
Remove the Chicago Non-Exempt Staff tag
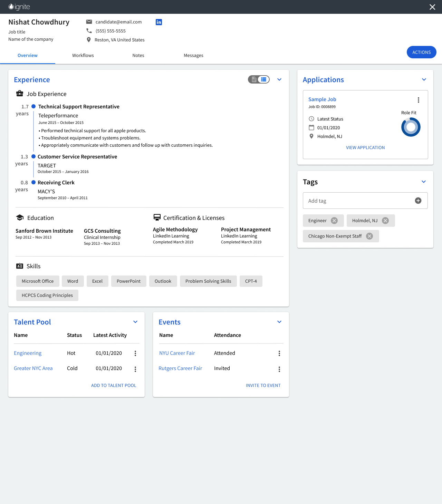(x=369, y=236)
